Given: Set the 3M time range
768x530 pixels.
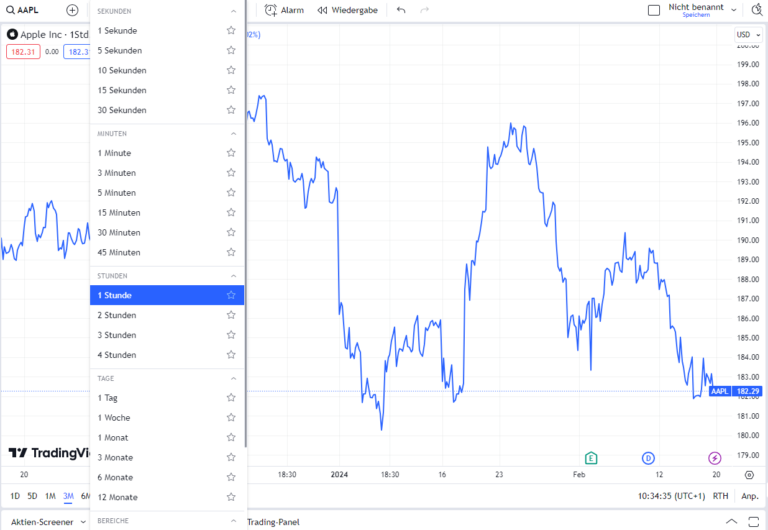Looking at the screenshot, I should 69,496.
